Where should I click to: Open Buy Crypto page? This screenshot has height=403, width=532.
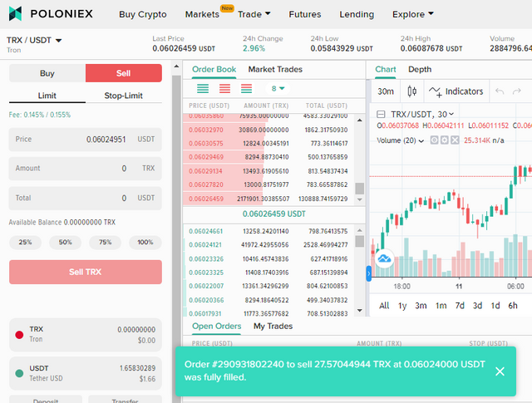[x=142, y=14]
